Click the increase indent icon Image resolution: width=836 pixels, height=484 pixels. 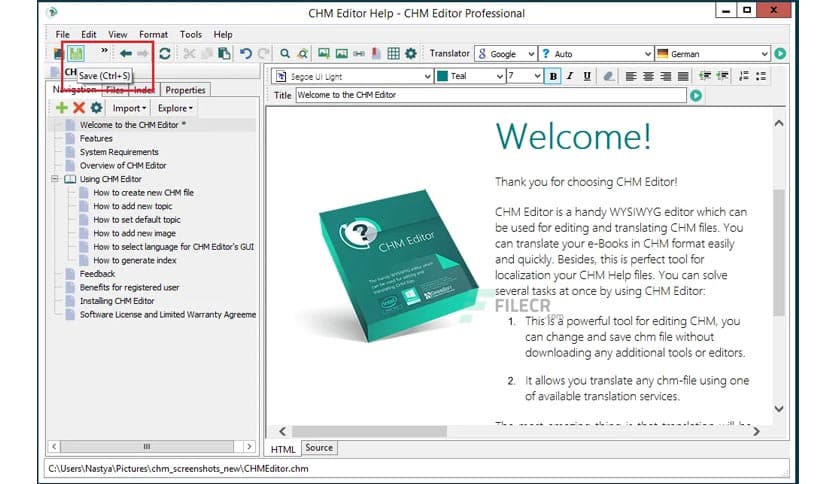[x=722, y=76]
